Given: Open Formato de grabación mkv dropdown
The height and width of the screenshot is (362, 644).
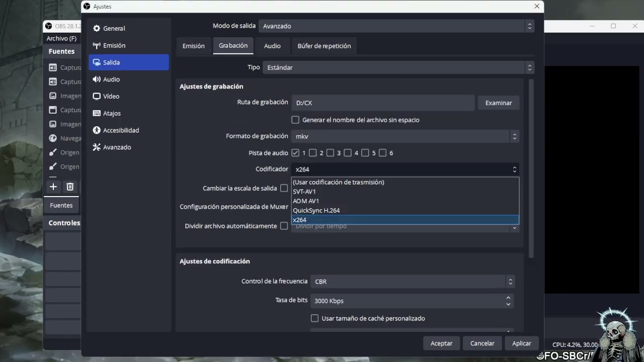Looking at the screenshot, I should tap(405, 136).
